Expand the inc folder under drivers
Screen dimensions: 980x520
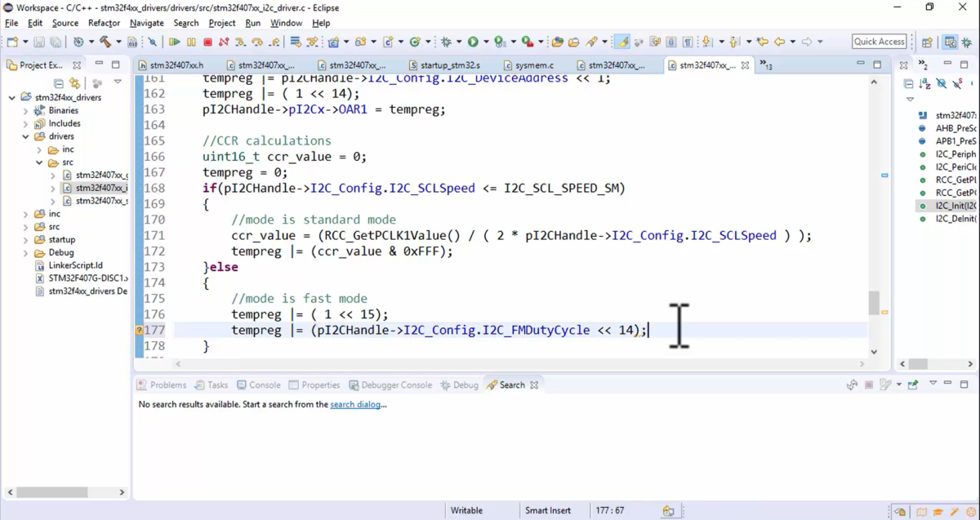[x=38, y=149]
